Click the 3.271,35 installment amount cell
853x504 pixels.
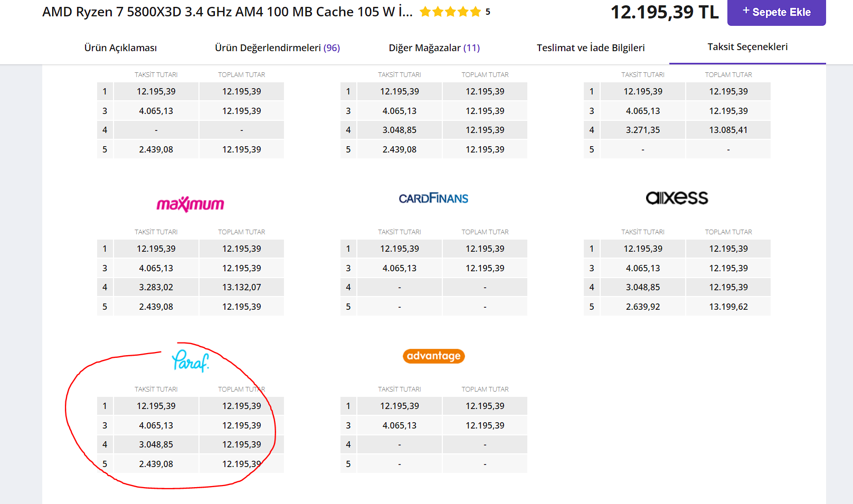pyautogui.click(x=642, y=130)
